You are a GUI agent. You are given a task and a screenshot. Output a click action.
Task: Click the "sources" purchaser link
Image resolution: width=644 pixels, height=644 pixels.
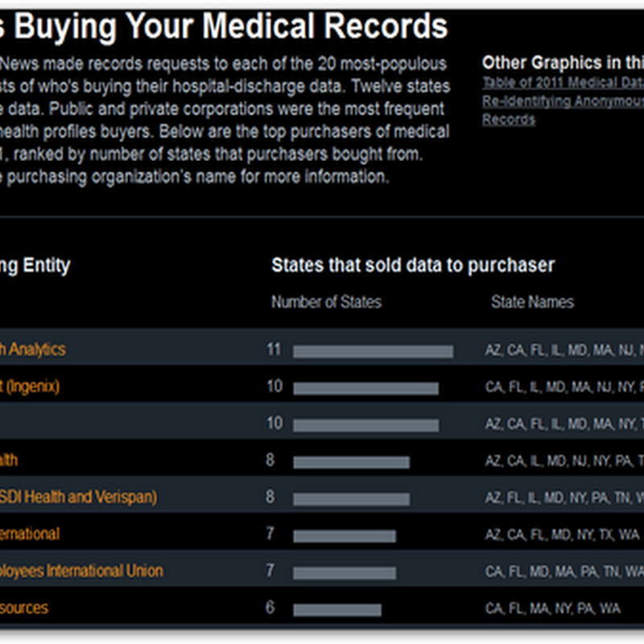coord(24,608)
